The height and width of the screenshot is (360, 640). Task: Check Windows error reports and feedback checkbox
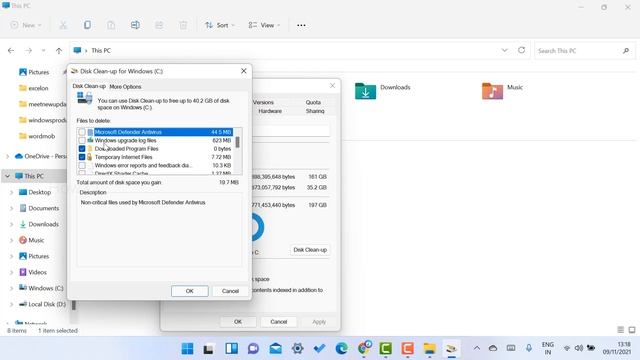click(x=82, y=165)
